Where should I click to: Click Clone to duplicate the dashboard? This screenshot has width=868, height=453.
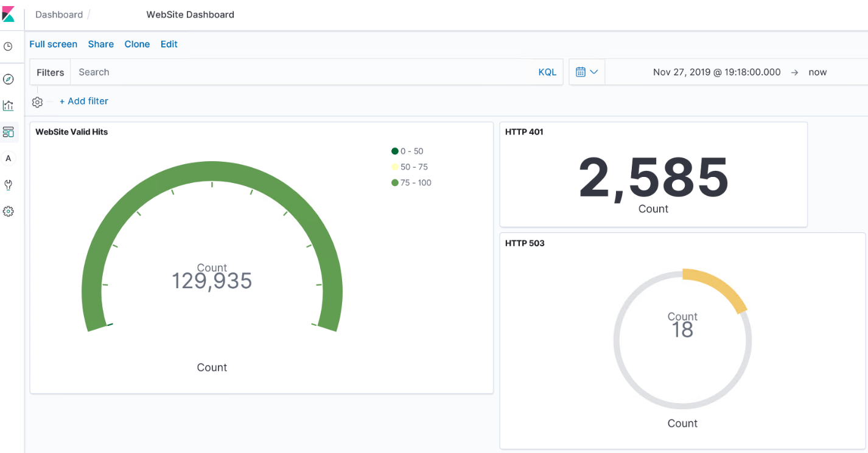pos(137,44)
